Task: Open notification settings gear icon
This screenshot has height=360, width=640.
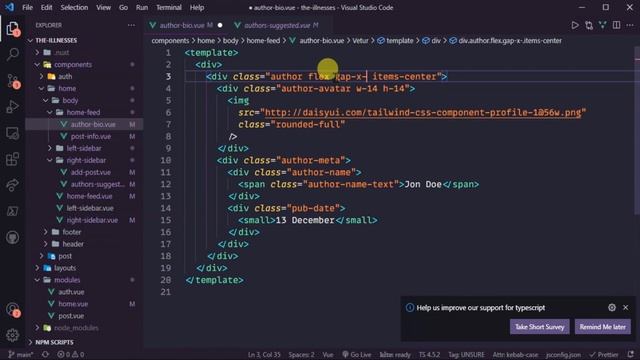Action: point(611,308)
